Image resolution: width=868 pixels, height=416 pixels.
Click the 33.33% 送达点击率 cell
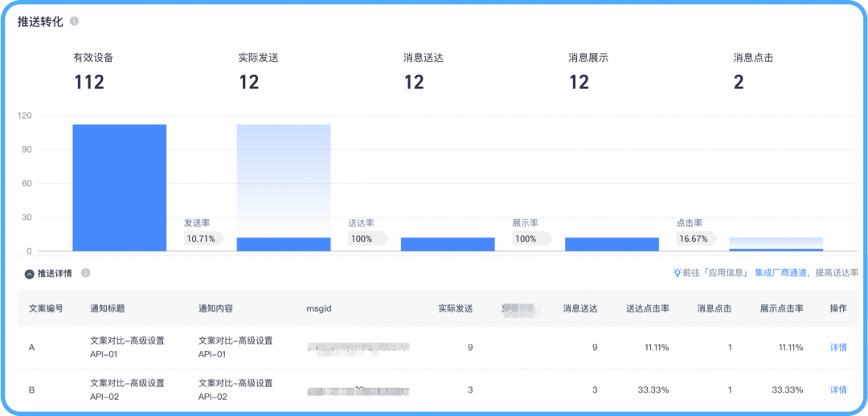tap(653, 390)
